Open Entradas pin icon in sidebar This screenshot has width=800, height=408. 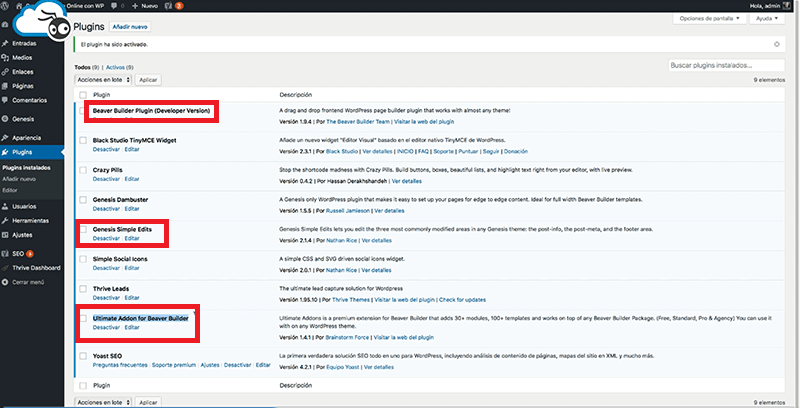(5, 43)
